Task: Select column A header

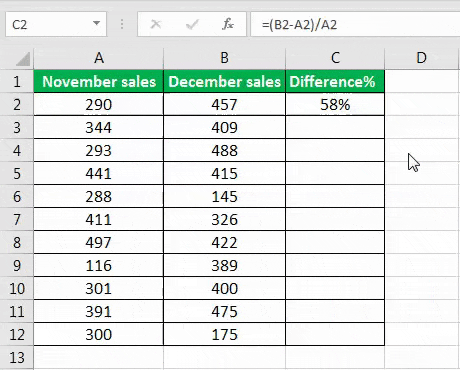Action: [99, 58]
